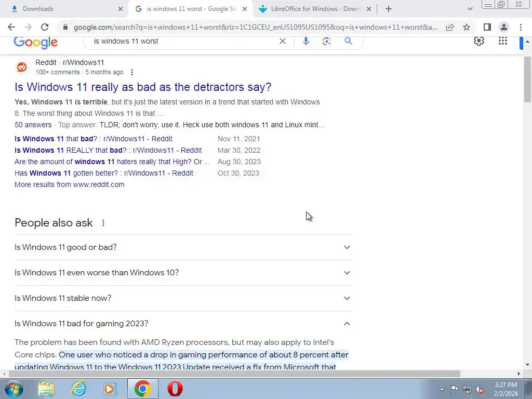Open the Google apps grid
Viewport: 532px width, 399px height.
503,41
